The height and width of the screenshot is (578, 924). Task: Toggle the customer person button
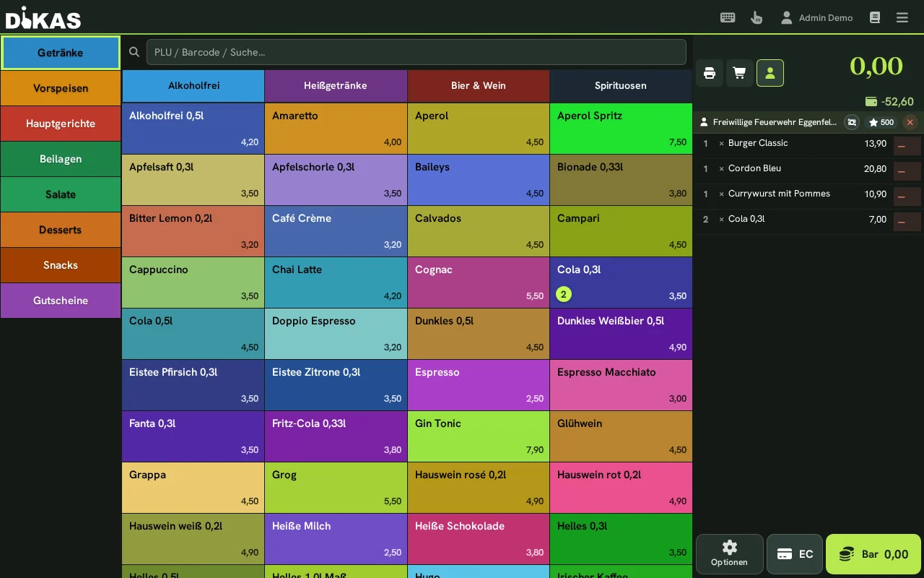click(770, 73)
